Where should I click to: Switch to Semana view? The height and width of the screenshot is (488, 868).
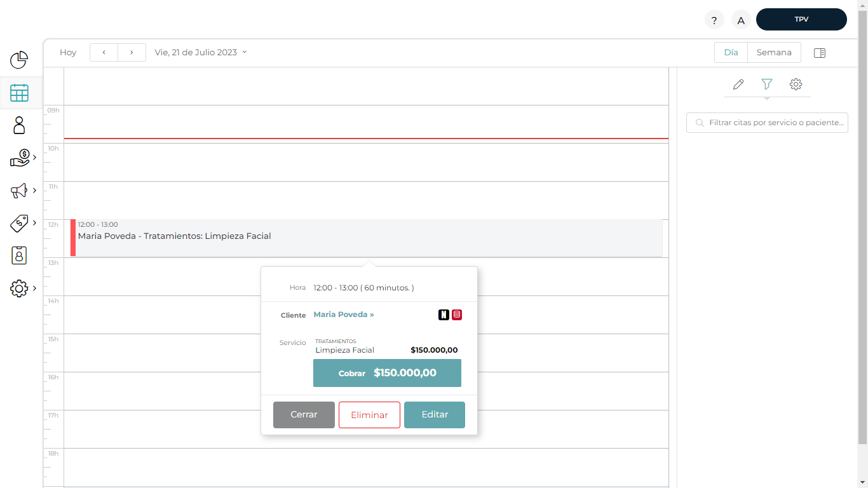click(774, 52)
